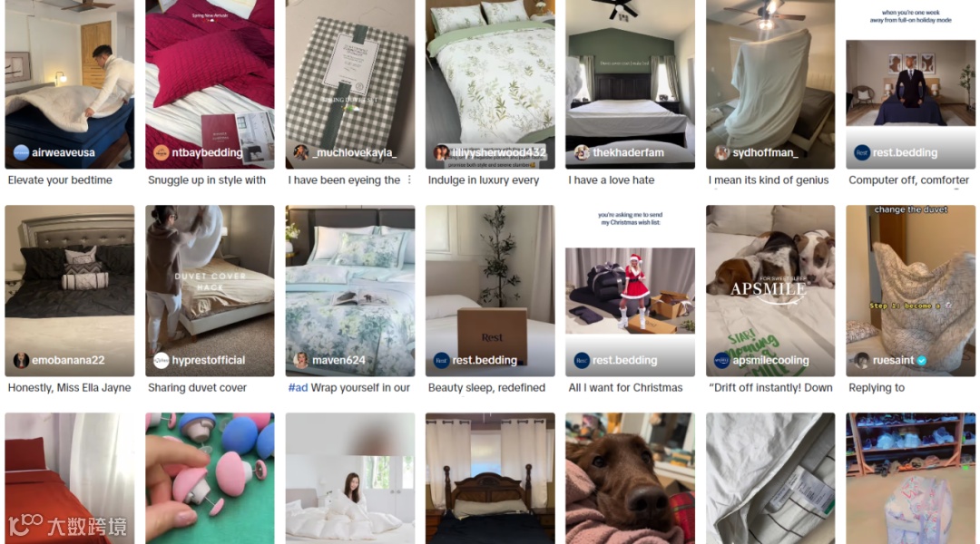Click the thekhaderfam avatar icon

click(x=582, y=152)
